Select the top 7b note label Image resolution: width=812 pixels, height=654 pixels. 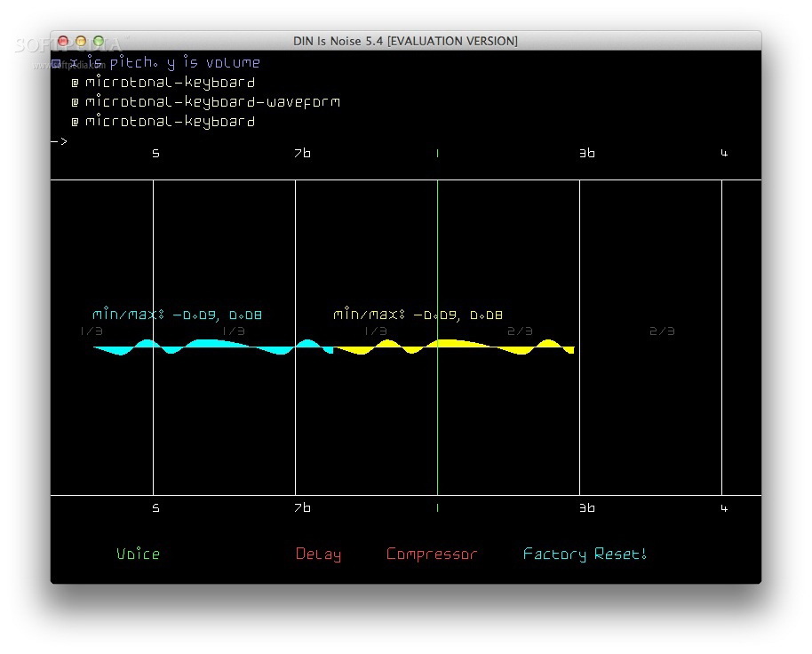pos(302,153)
